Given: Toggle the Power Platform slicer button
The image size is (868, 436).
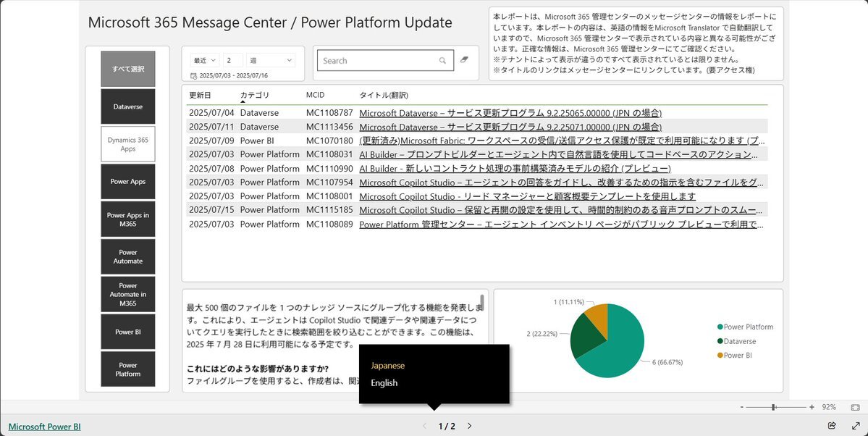Looking at the screenshot, I should pyautogui.click(x=128, y=369).
